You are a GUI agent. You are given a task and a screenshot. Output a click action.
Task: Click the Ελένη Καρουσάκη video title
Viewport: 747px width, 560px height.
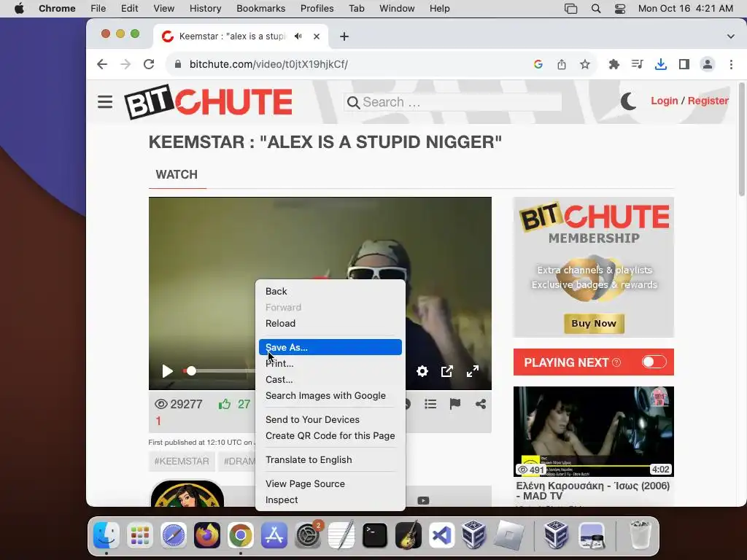(592, 491)
